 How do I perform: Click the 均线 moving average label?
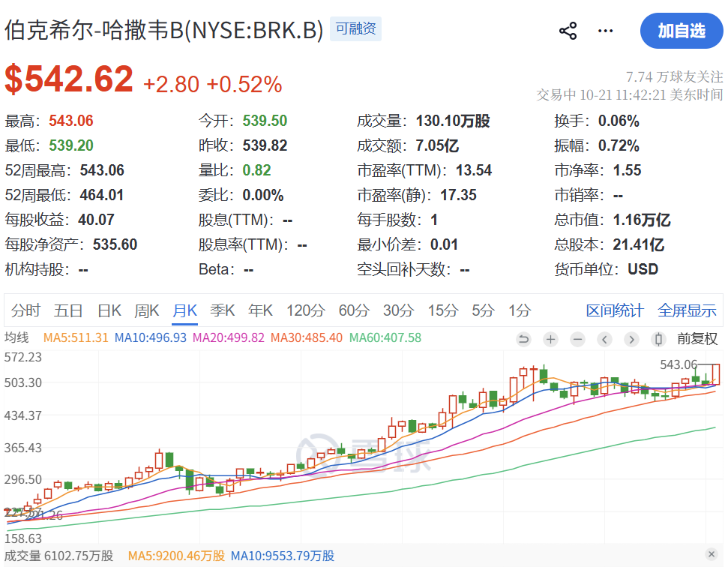16,337
